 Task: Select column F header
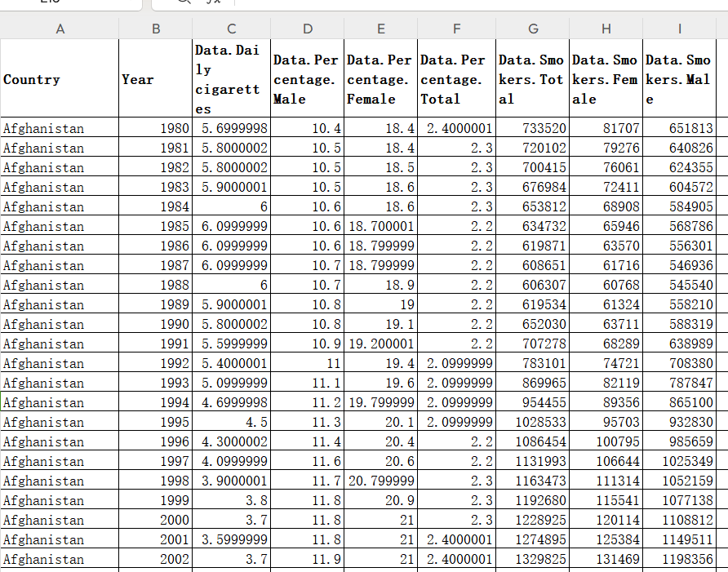pyautogui.click(x=456, y=29)
